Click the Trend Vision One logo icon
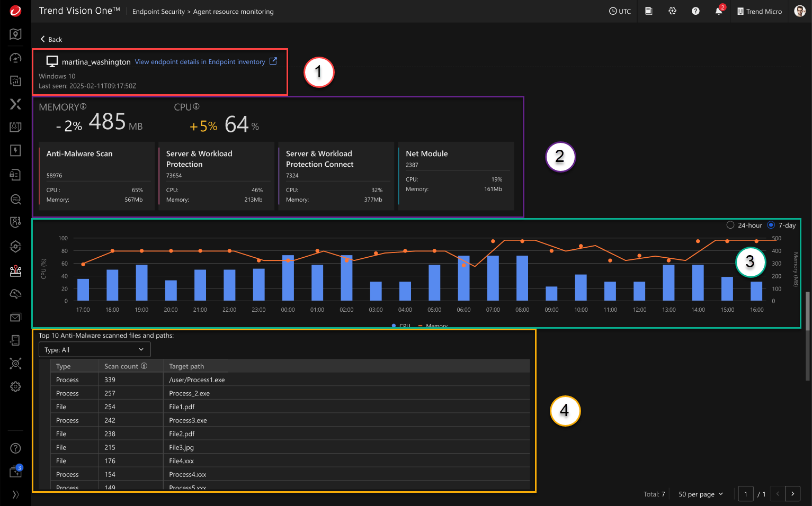The height and width of the screenshot is (506, 812). point(15,11)
